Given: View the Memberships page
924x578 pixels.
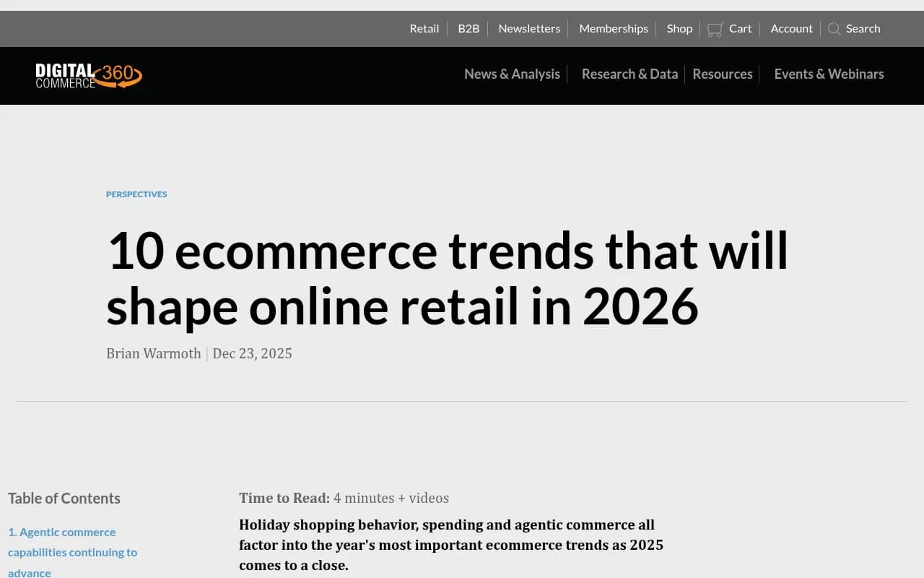Looking at the screenshot, I should 614,28.
